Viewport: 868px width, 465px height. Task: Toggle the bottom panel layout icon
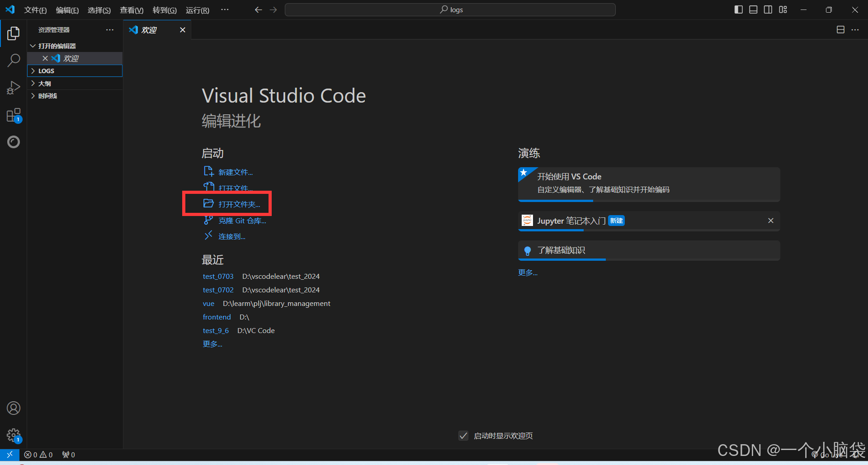point(753,9)
